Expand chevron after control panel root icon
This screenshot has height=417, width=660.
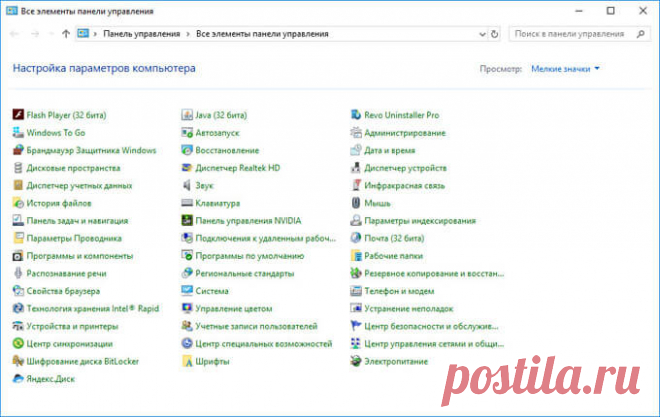[95, 34]
